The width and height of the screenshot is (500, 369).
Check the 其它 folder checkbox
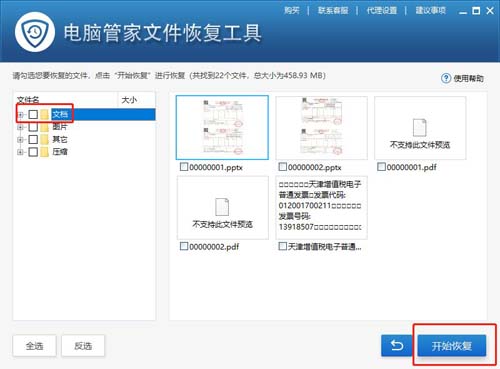tap(33, 139)
